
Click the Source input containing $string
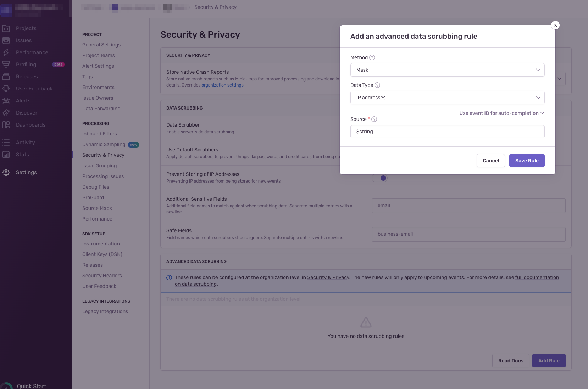pos(447,132)
